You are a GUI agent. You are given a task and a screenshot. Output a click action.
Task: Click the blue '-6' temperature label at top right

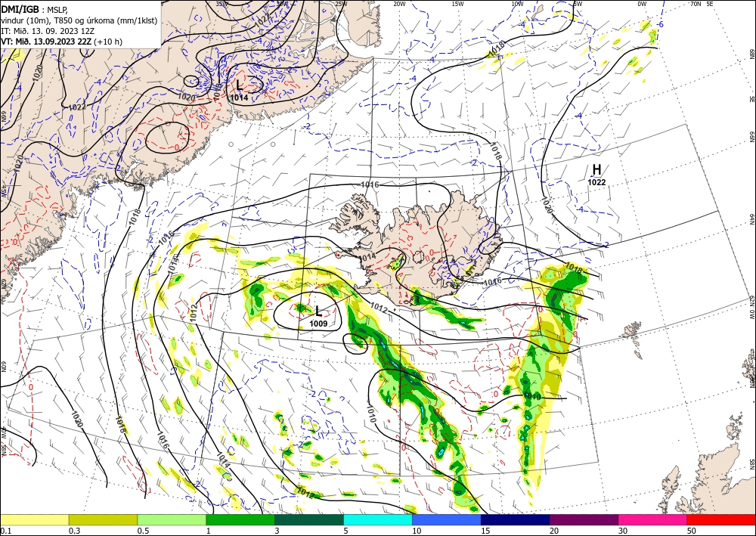coord(661,25)
